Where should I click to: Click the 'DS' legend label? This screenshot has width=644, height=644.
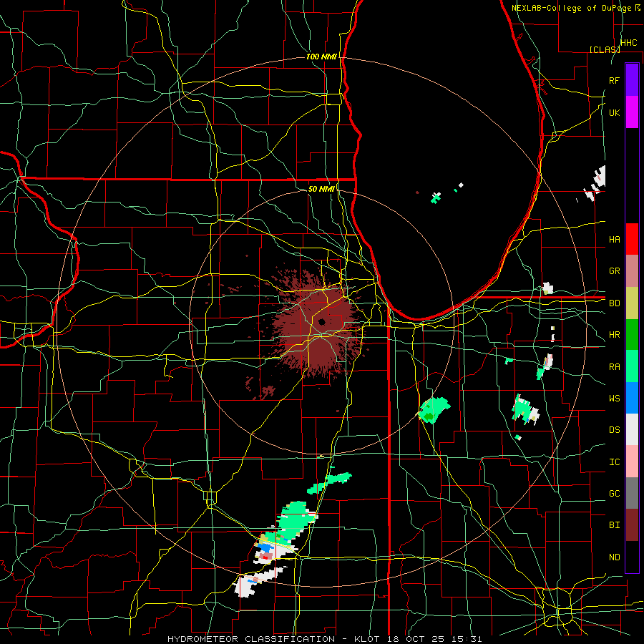[x=614, y=429]
